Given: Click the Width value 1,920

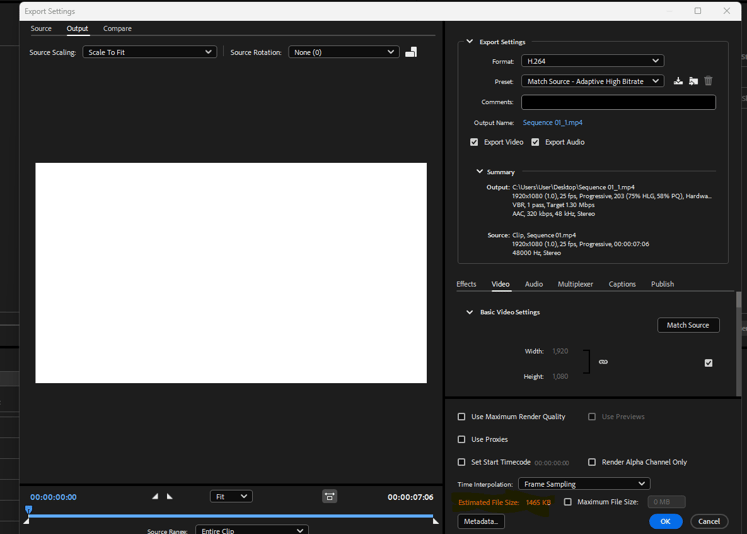Looking at the screenshot, I should pos(560,351).
